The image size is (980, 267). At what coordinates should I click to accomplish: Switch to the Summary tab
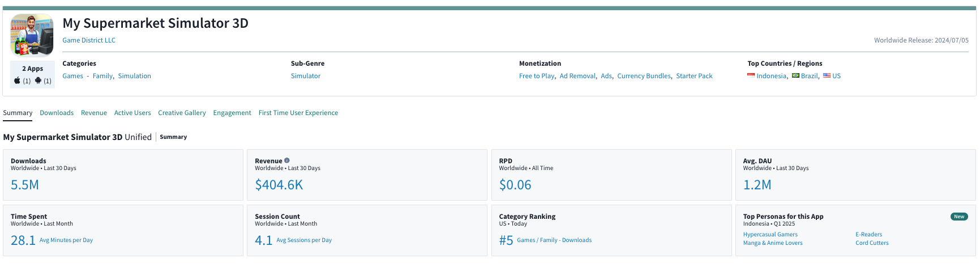click(x=18, y=113)
